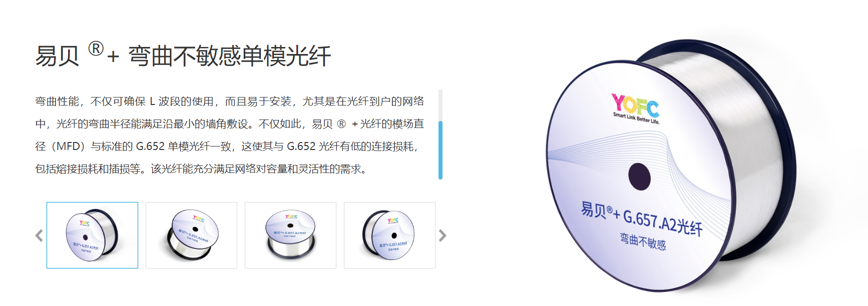Click the gray scrollbar track above the blue thumb
This screenshot has height=306, width=868.
441,105
